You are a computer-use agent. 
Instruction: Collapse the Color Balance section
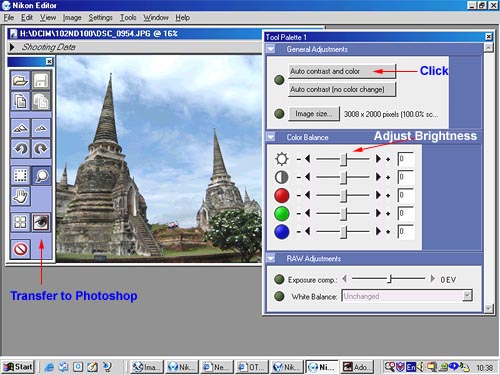coord(271,137)
